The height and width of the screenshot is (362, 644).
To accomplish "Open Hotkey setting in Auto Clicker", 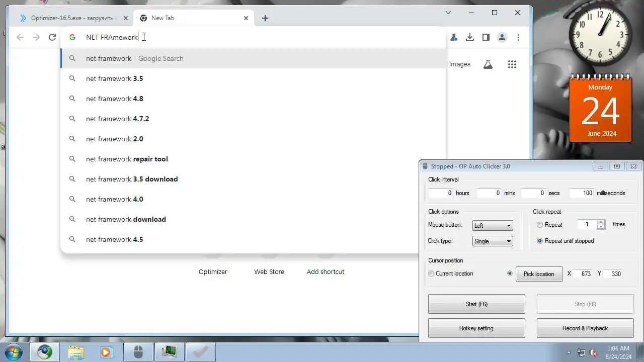I will click(x=476, y=328).
